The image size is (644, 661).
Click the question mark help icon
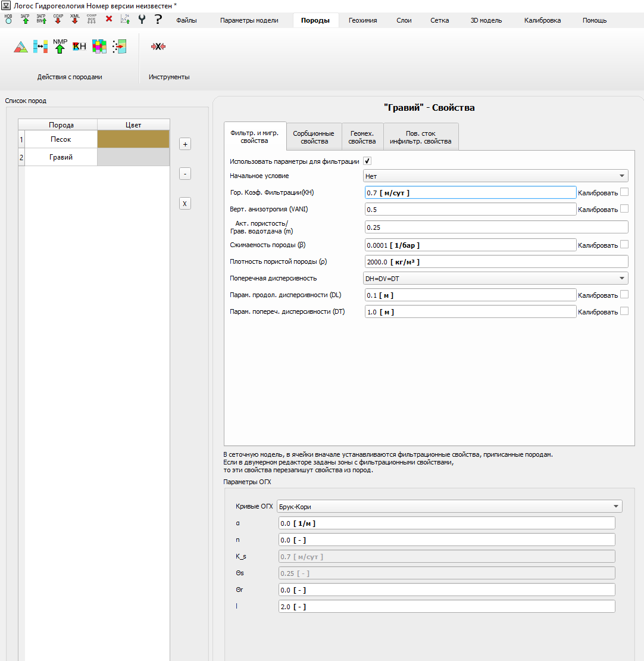pyautogui.click(x=158, y=19)
